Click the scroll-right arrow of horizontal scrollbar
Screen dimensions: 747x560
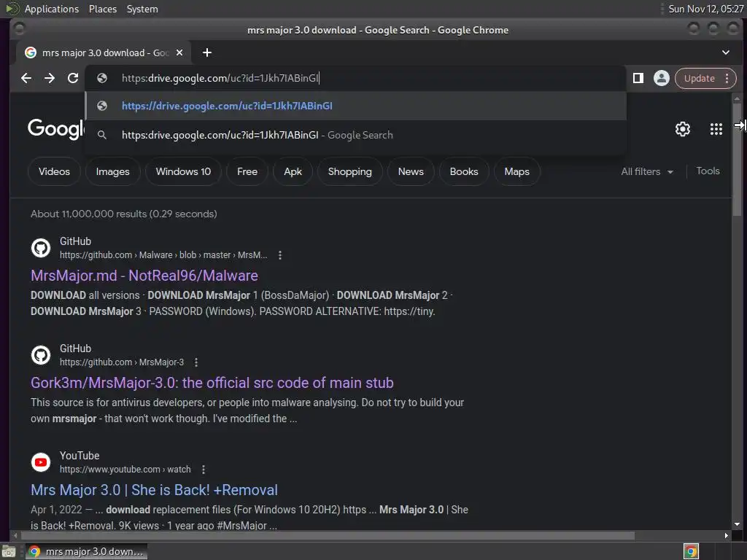coord(726,535)
